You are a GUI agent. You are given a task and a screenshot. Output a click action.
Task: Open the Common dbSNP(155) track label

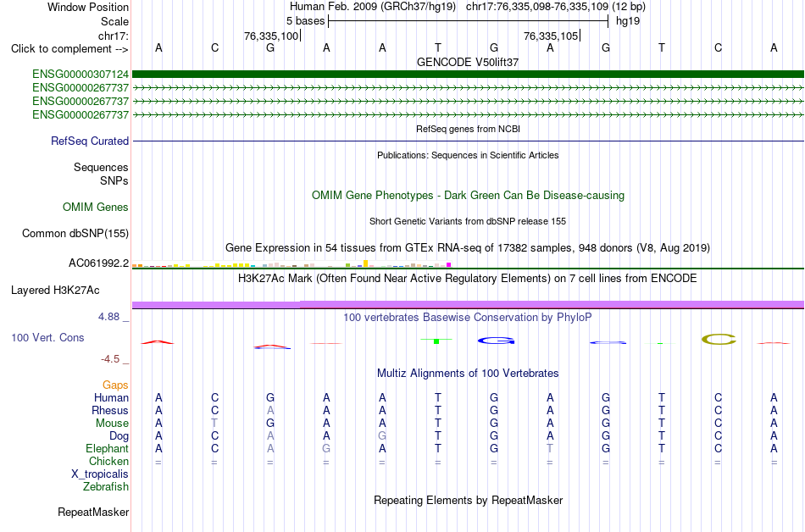click(75, 234)
